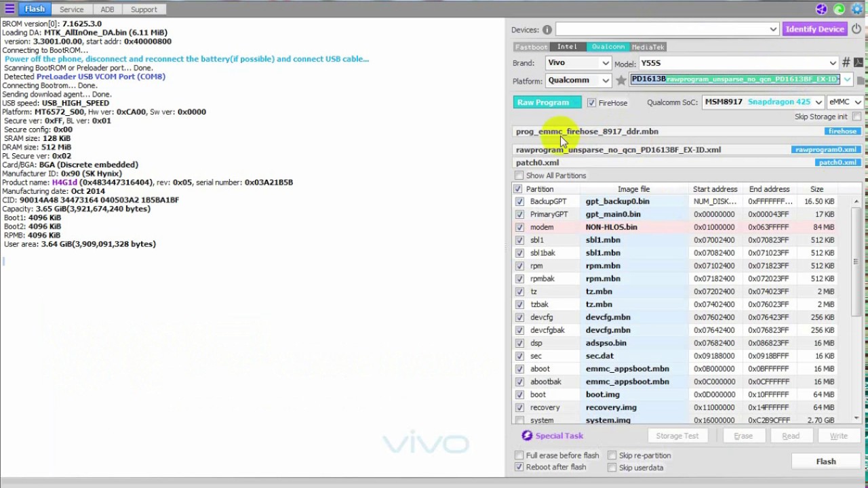Click the Storage Test button
868x488 pixels.
(677, 436)
